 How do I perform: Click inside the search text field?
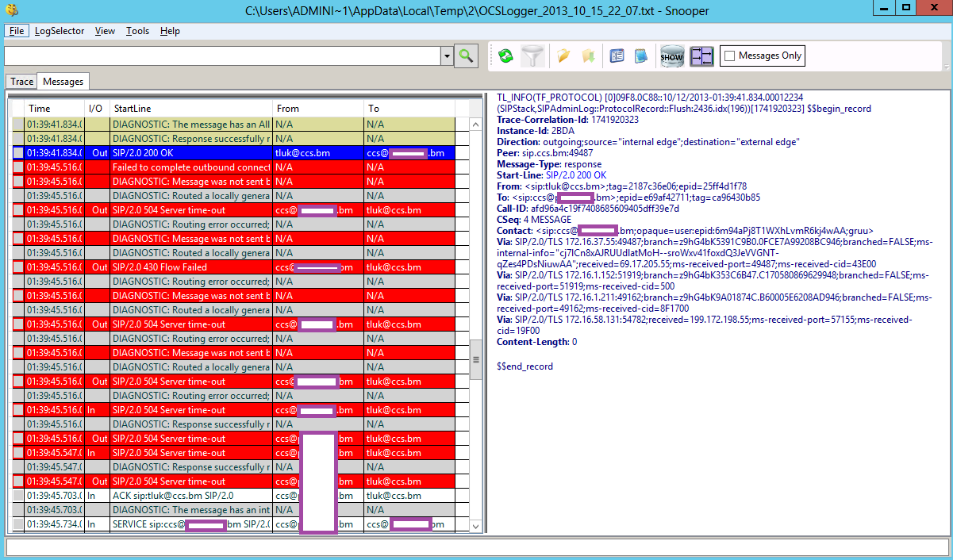(x=222, y=56)
